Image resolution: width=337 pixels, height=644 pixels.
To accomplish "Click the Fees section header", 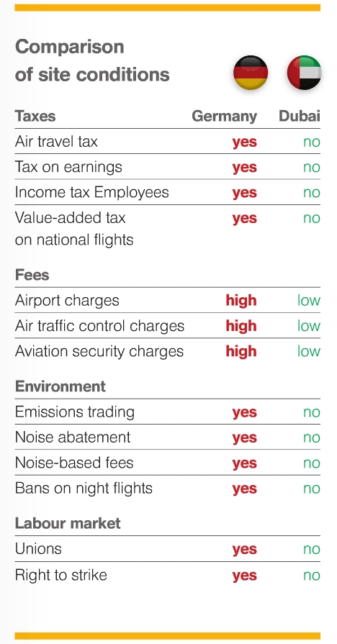I will click(32, 275).
